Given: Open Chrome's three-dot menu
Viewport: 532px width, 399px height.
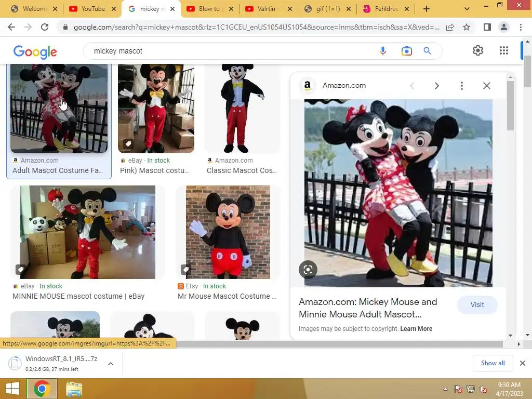Looking at the screenshot, I should [521, 27].
